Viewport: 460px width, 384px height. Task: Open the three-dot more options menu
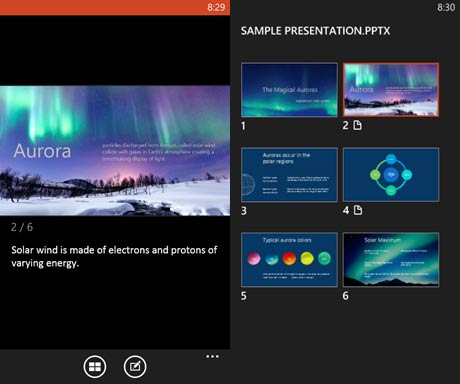tap(212, 356)
